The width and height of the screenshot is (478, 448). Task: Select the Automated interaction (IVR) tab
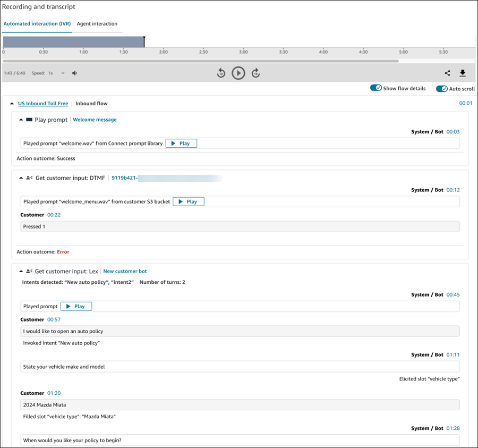coord(37,24)
